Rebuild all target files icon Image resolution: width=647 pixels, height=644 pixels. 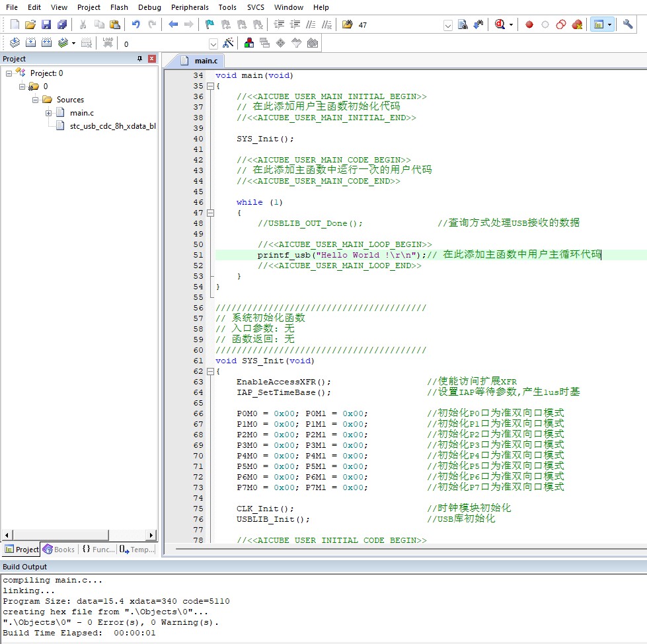47,43
